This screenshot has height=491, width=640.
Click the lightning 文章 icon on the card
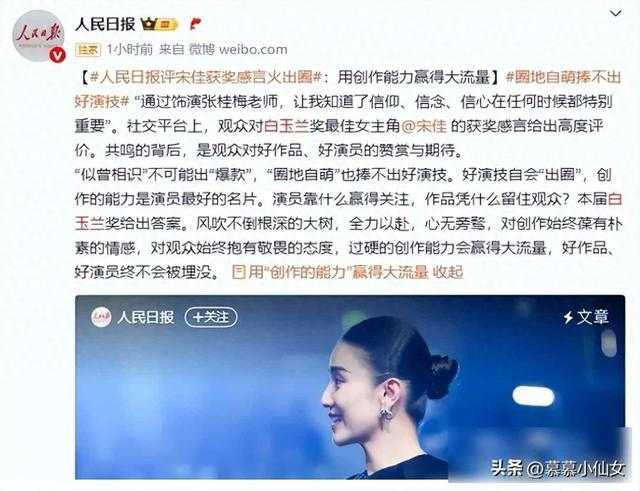coord(585,317)
